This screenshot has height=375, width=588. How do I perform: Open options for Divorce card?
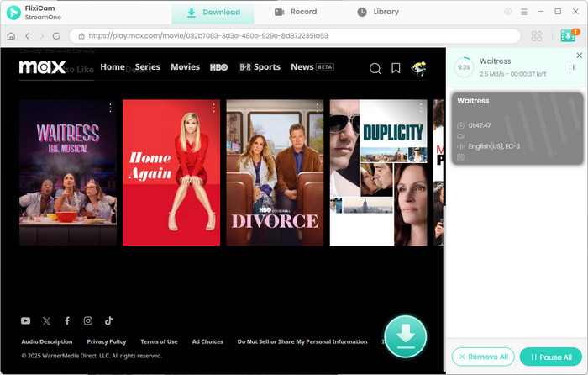(x=318, y=108)
